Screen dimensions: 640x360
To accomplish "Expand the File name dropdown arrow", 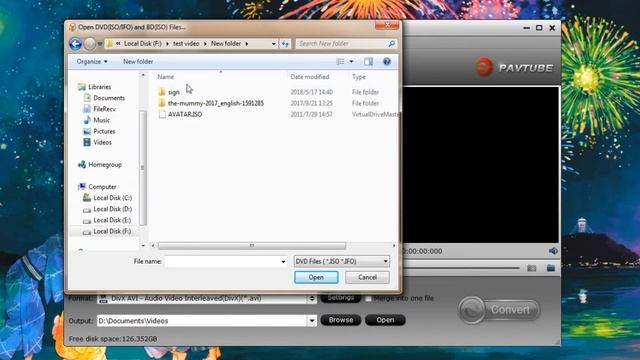I will coord(283,261).
